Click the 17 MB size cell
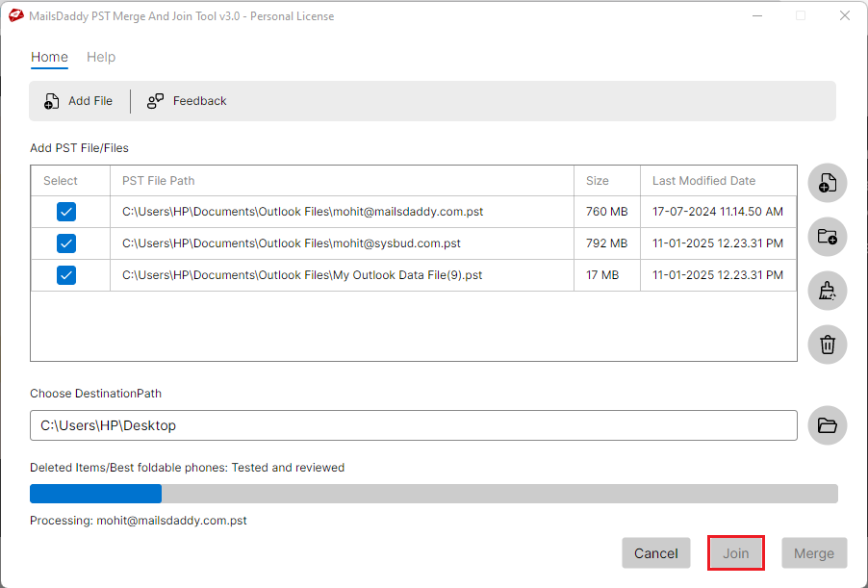The width and height of the screenshot is (868, 588). [x=607, y=275]
